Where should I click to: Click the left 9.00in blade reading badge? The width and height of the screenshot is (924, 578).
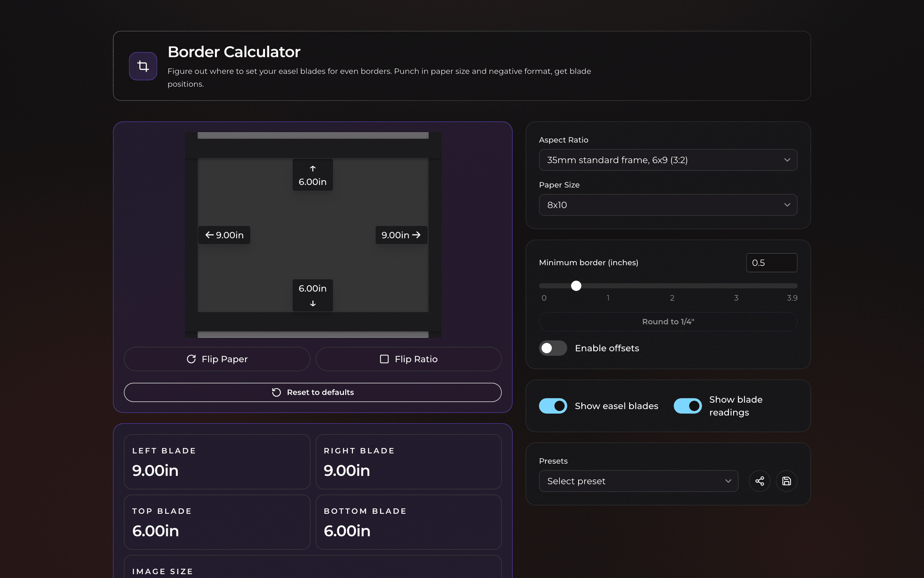(x=224, y=235)
